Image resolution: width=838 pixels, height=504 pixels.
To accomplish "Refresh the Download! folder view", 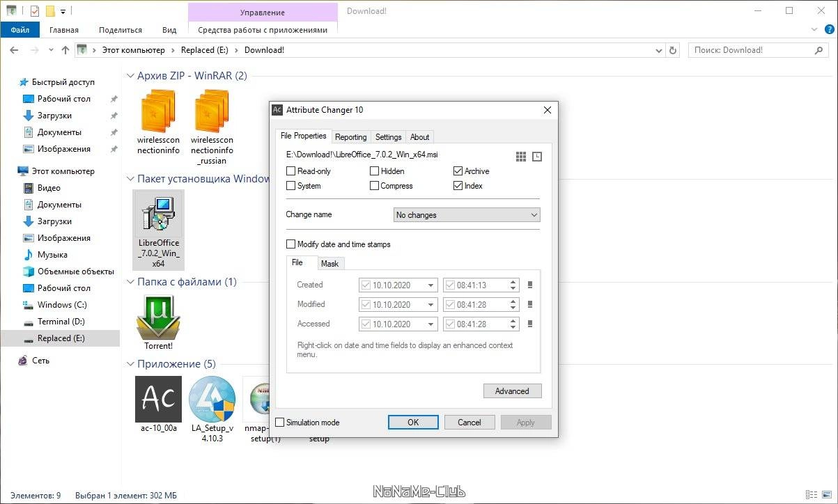I will [673, 50].
